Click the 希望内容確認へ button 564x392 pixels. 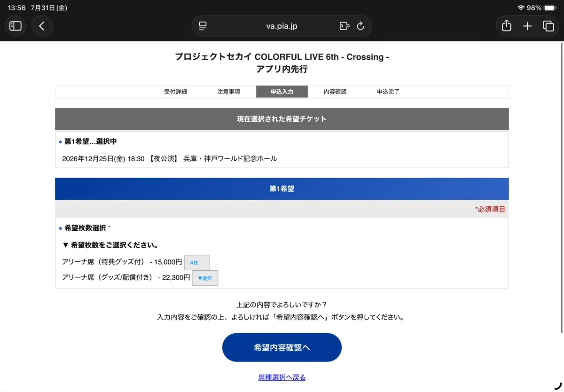[282, 347]
